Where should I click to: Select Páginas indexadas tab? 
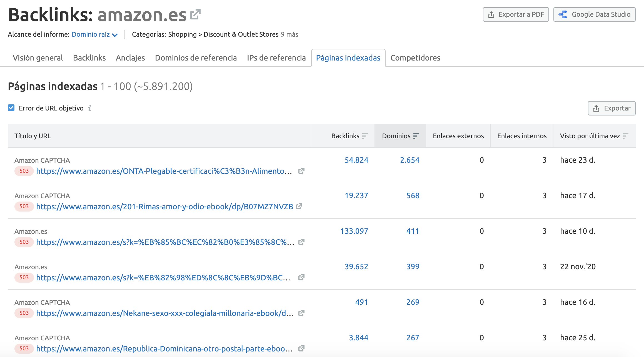tap(348, 58)
